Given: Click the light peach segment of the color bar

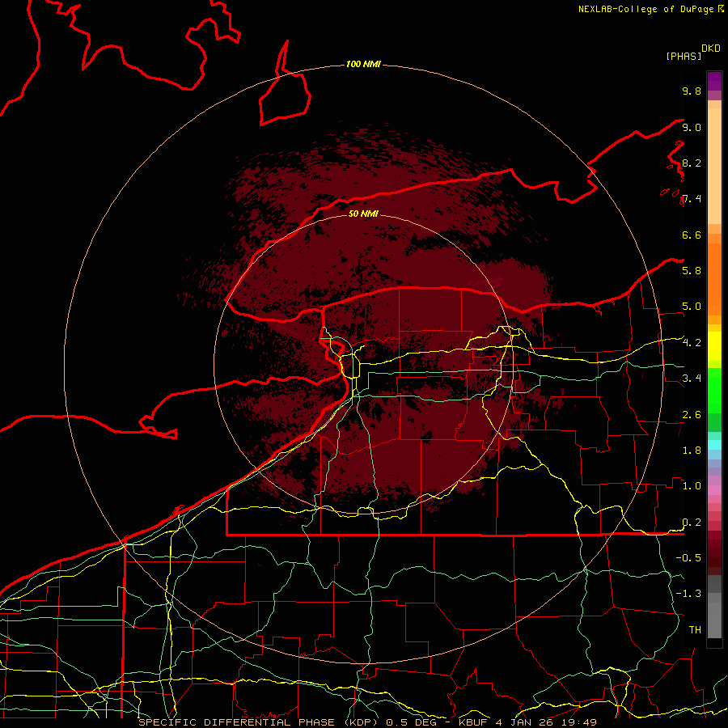Looking at the screenshot, I should click(x=714, y=166).
